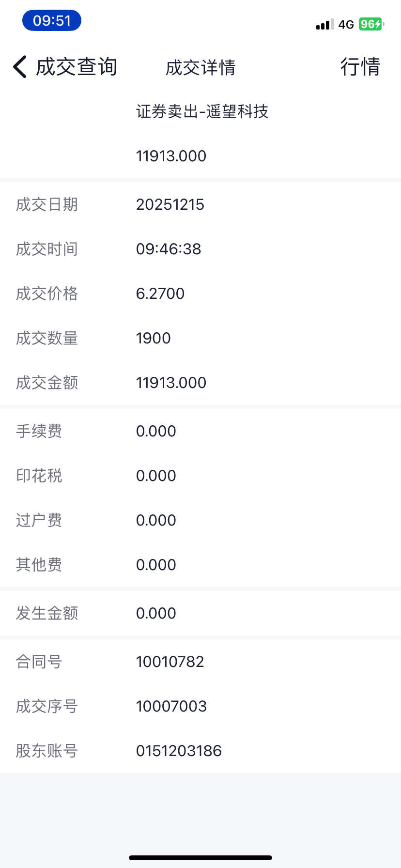Tap the 4G network indicator
Image resolution: width=401 pixels, height=868 pixels.
pyautogui.click(x=346, y=25)
